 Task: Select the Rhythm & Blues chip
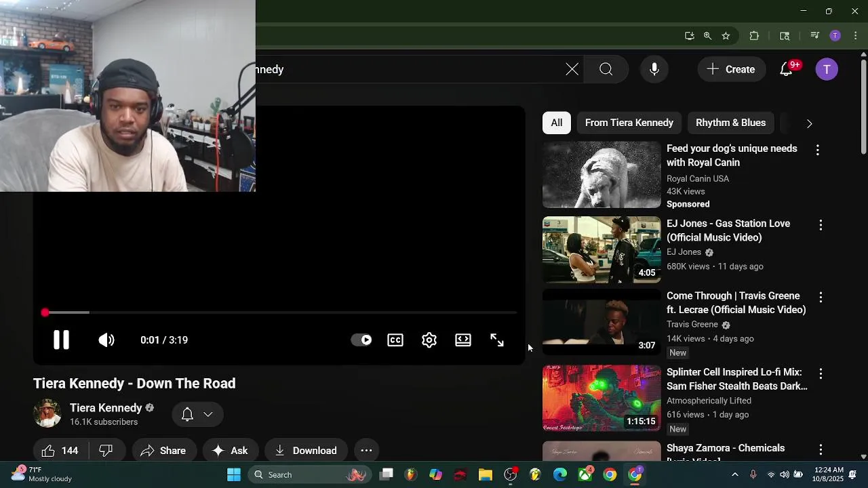coord(730,123)
